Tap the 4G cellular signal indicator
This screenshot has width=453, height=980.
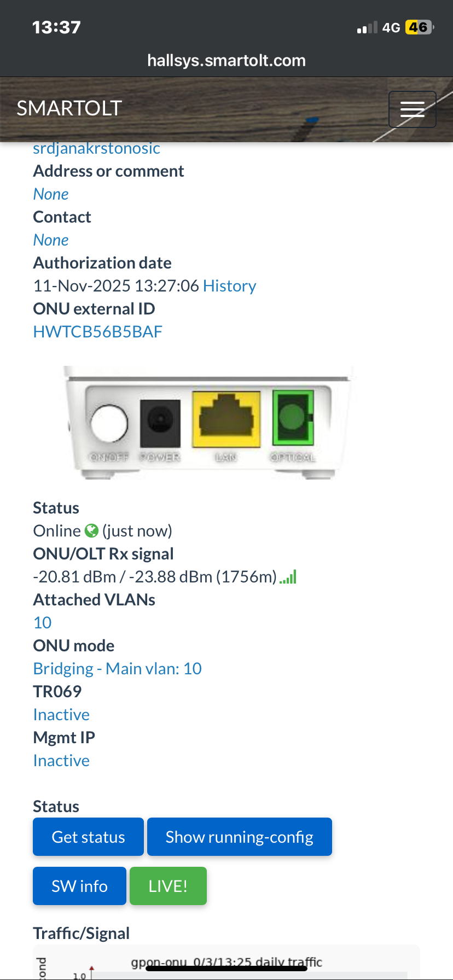click(x=379, y=27)
